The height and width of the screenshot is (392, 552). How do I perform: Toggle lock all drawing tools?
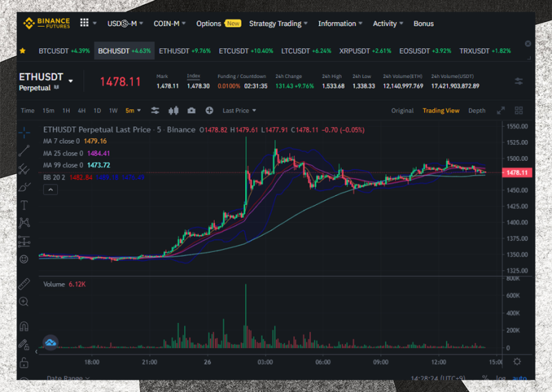click(24, 362)
